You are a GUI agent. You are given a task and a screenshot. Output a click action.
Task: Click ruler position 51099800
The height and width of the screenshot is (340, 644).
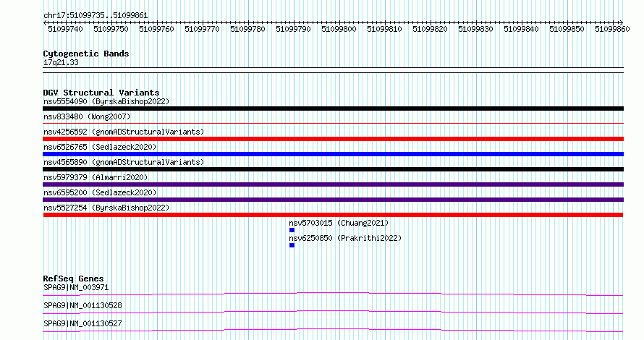pyautogui.click(x=339, y=29)
